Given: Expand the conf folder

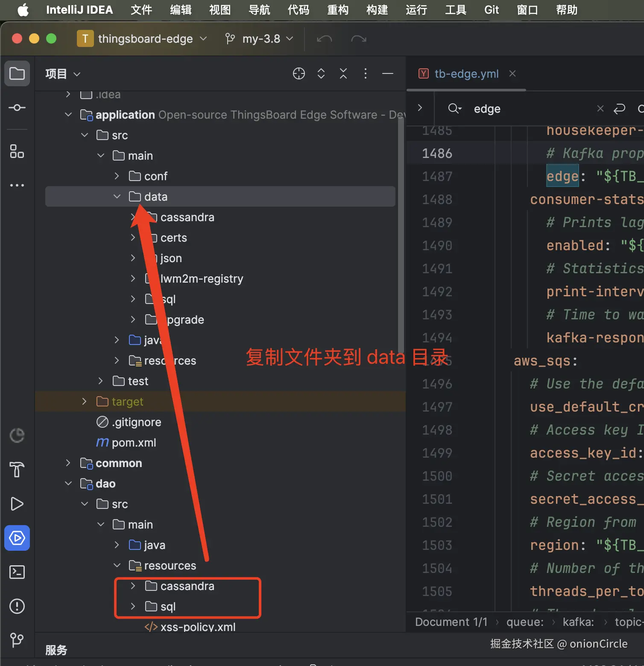Looking at the screenshot, I should [117, 176].
